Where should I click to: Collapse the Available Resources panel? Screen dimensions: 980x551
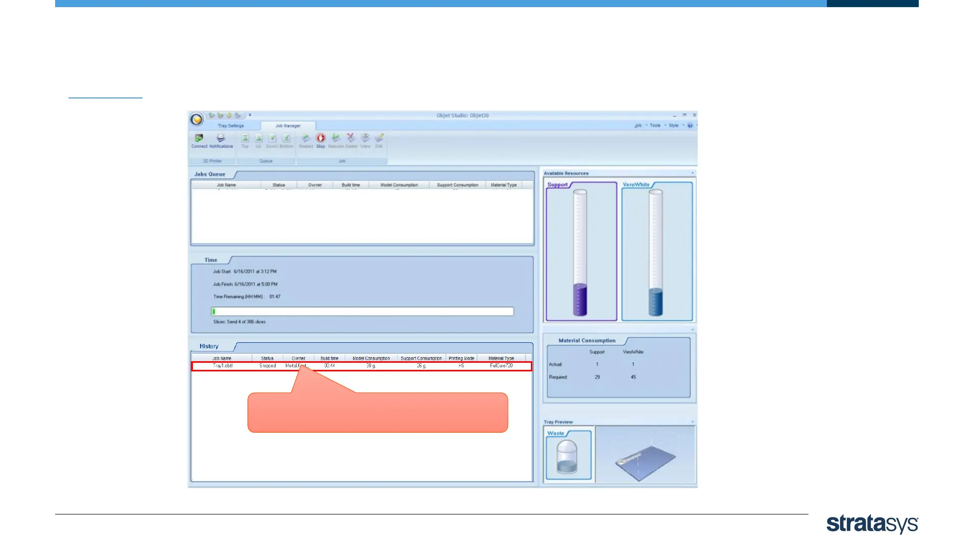[x=693, y=173]
